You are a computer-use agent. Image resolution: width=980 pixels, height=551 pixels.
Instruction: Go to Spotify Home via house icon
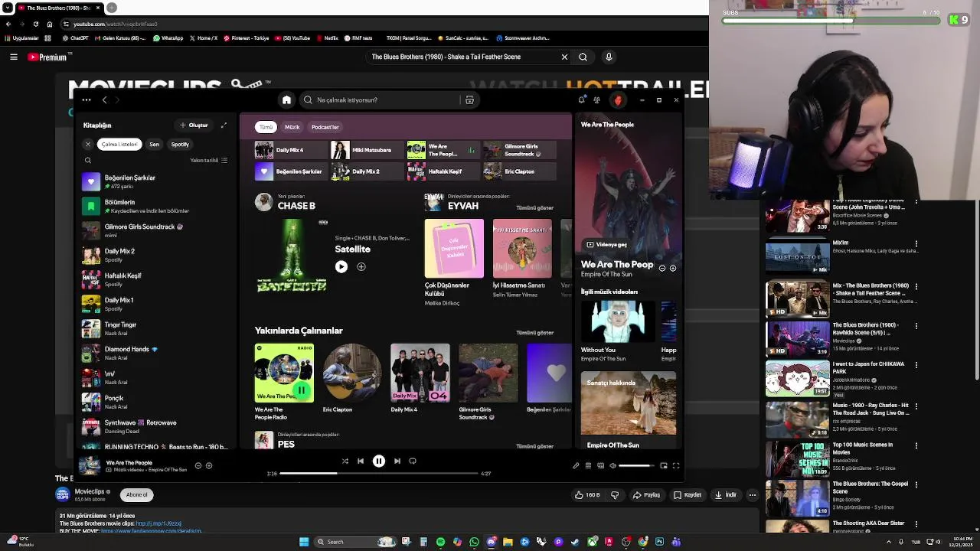[286, 100]
